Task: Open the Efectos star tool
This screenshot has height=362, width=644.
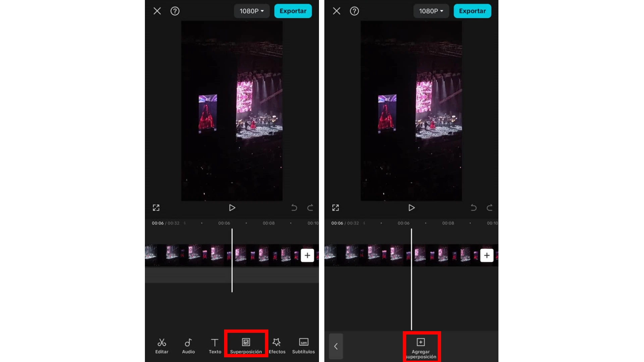Action: (277, 346)
